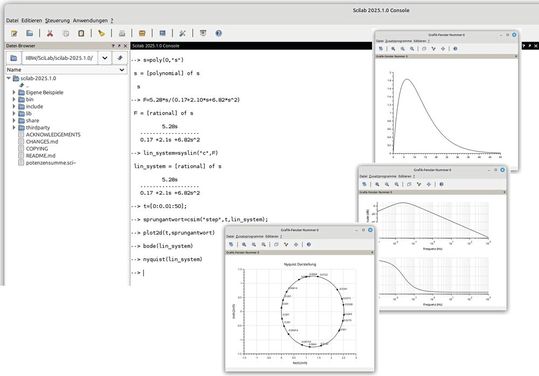Open the Editieren menu in main window
This screenshot has height=376, width=539.
point(32,21)
